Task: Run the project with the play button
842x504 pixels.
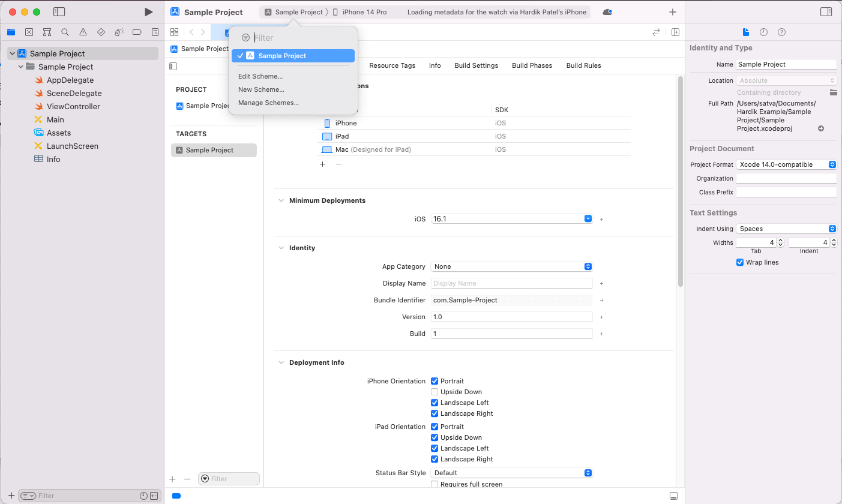Action: [148, 12]
